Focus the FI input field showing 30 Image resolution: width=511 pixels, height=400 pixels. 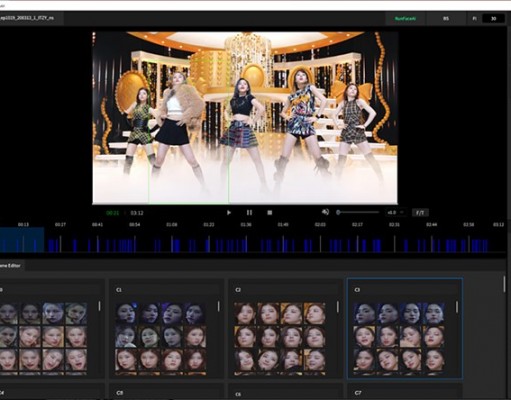(493, 19)
